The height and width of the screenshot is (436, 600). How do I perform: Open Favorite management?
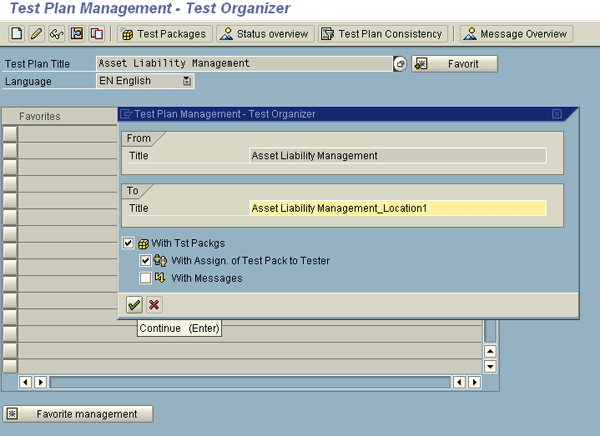[x=78, y=414]
